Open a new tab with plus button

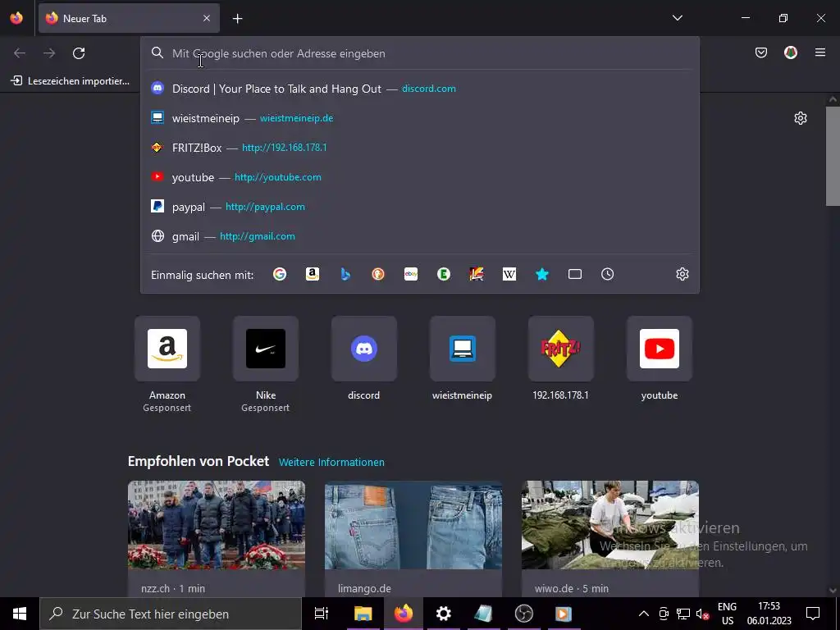point(237,19)
